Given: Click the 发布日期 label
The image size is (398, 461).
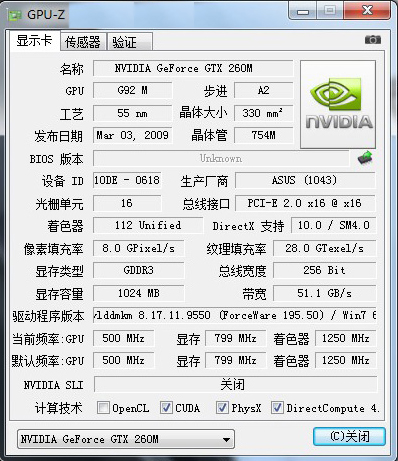Looking at the screenshot, I should pos(58,136).
